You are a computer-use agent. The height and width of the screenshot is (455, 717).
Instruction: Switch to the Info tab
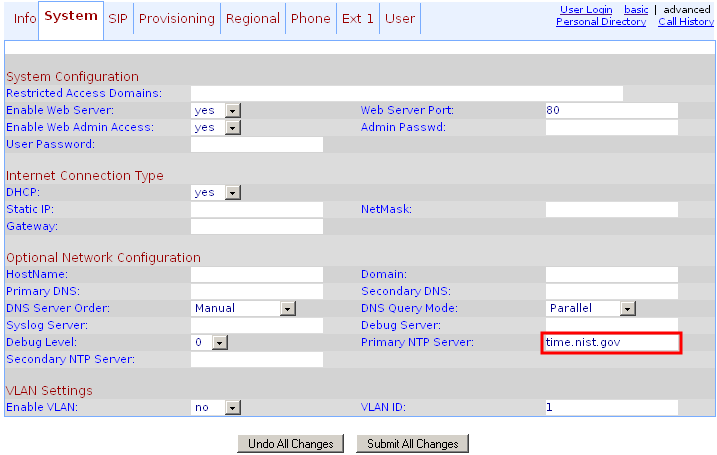(x=25, y=19)
